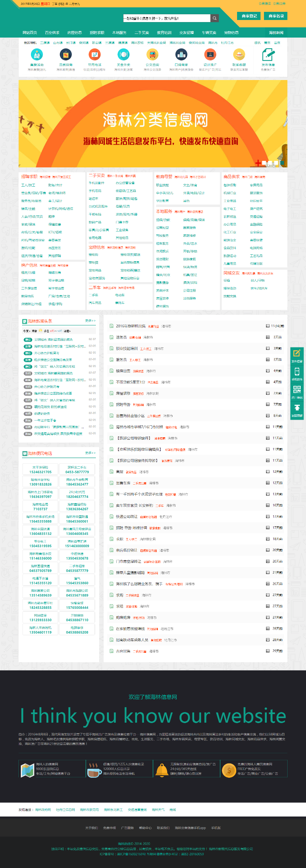Open 海林新闻 nav tab
The height and width of the screenshot is (868, 306).
point(276,33)
